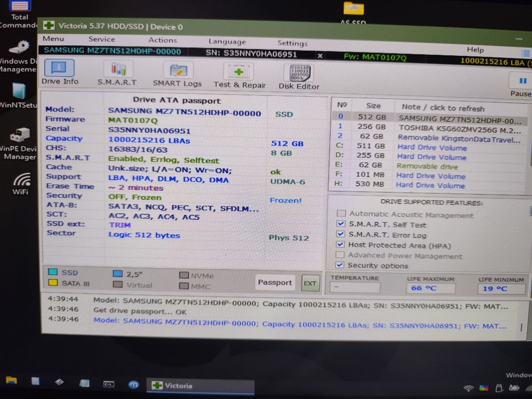The width and height of the screenshot is (532, 399).
Task: Open the AS SSD folder on desktop
Action: (x=353, y=13)
